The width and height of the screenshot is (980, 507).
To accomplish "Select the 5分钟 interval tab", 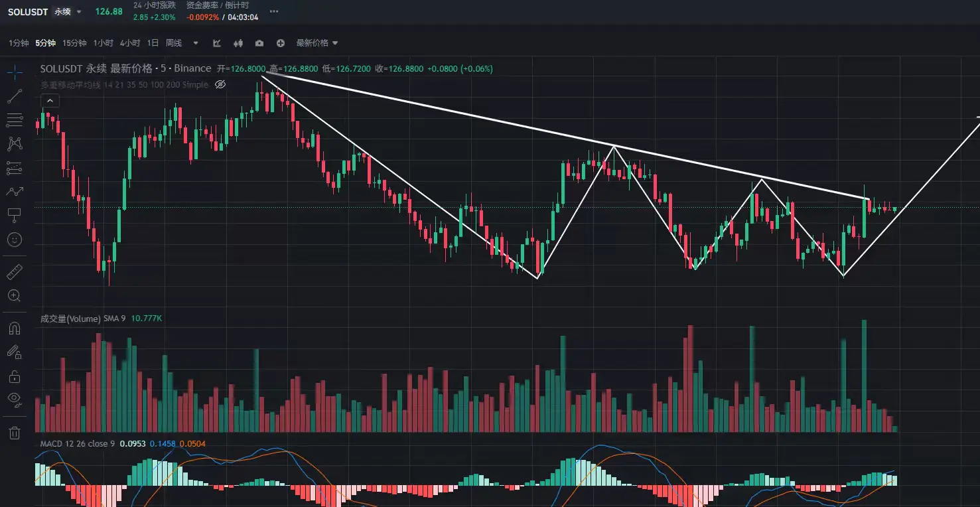I will tap(46, 43).
